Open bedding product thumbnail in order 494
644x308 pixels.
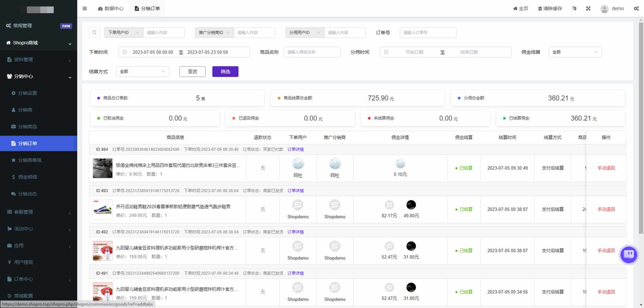point(103,168)
